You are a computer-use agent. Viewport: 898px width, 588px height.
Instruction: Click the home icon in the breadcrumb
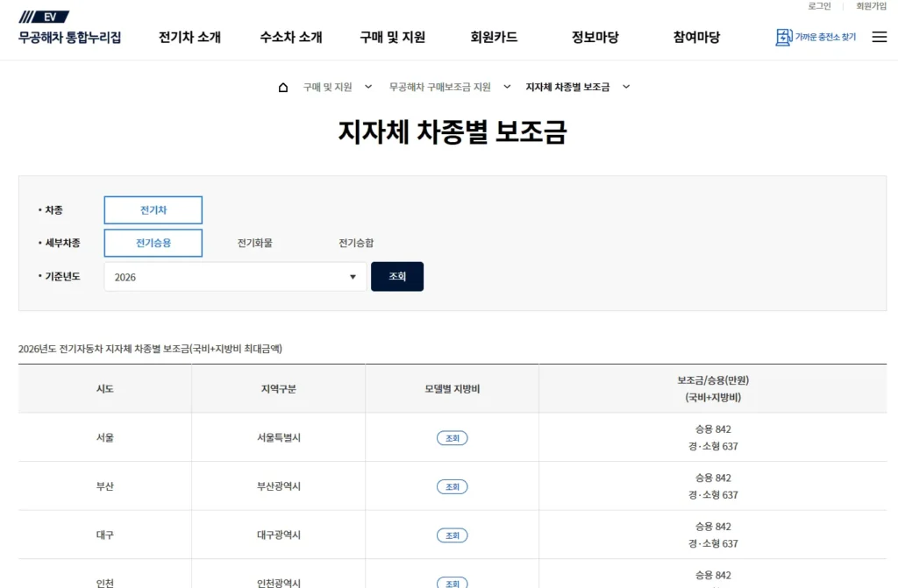click(x=282, y=86)
